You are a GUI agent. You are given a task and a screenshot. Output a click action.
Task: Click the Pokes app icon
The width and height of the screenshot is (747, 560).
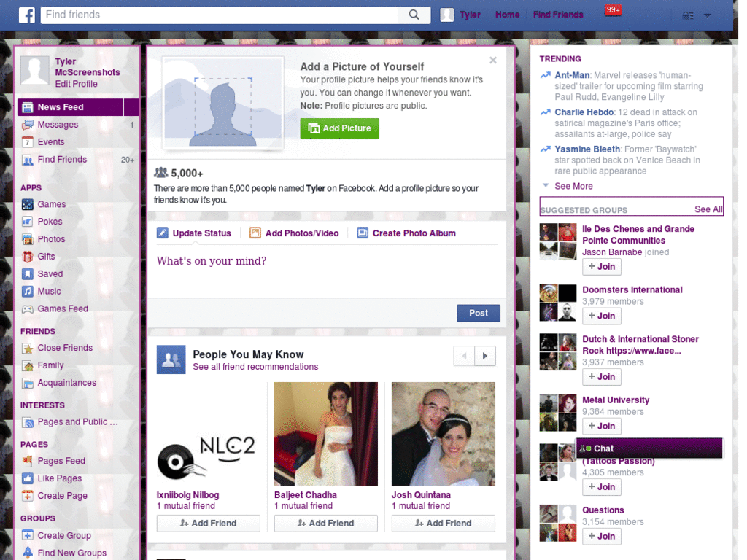[x=28, y=222]
